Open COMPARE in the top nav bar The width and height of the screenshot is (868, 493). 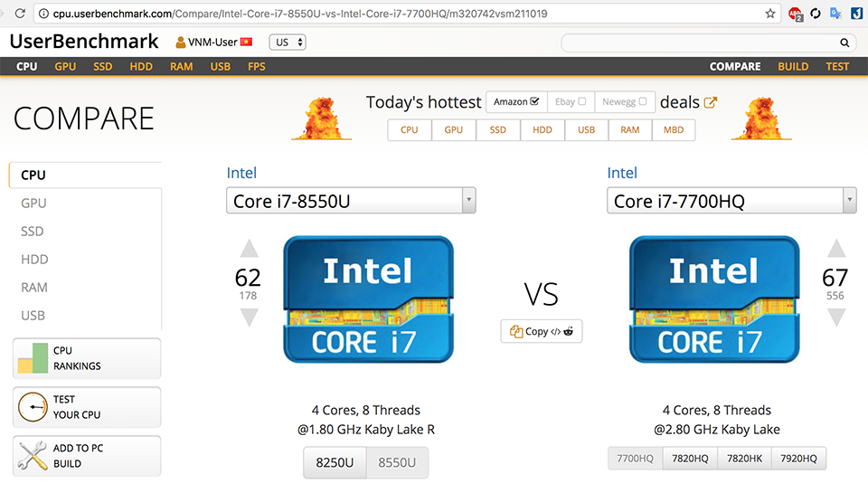(735, 66)
